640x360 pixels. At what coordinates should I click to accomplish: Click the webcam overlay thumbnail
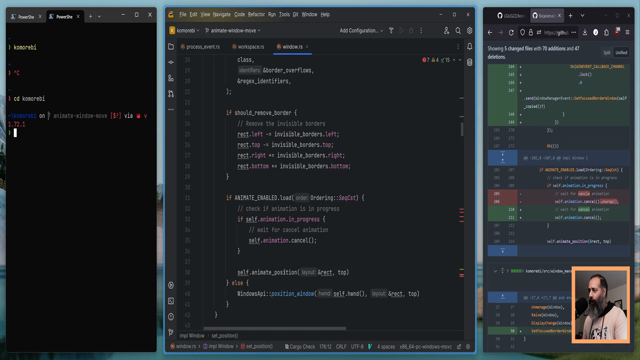pos(601,305)
